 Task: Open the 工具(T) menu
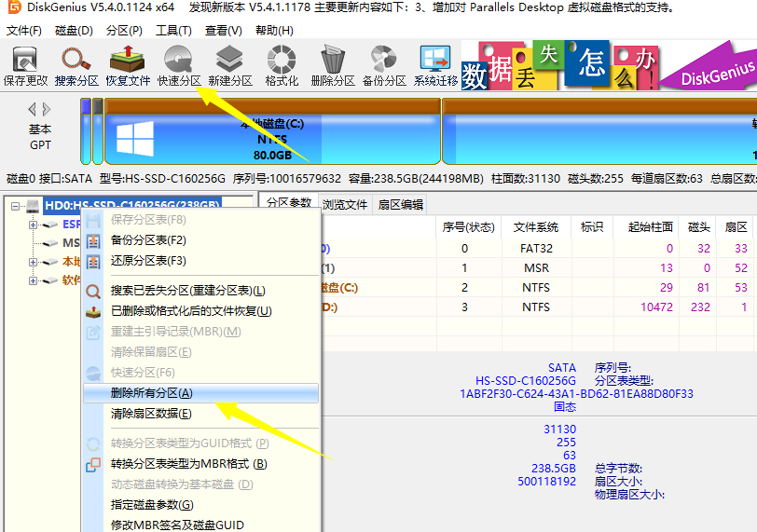173,31
